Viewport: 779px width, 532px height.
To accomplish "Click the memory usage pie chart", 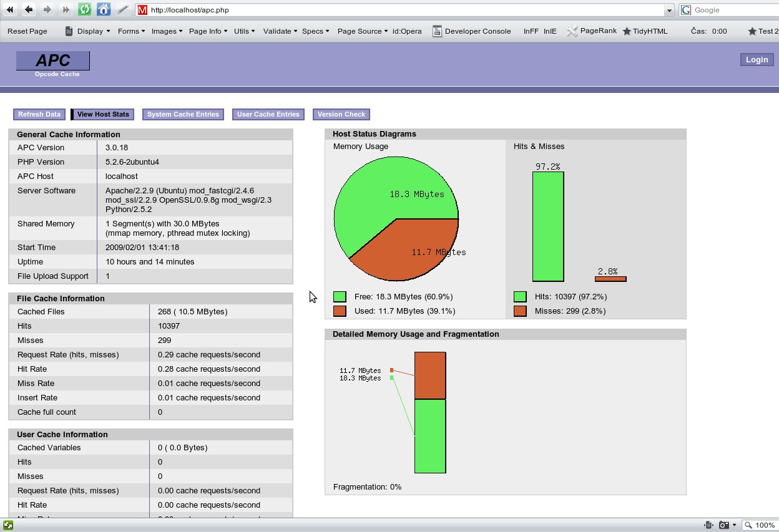I will tap(396, 219).
